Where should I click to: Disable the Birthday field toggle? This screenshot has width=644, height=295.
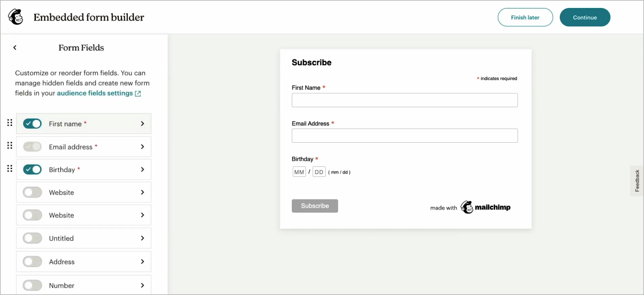pyautogui.click(x=32, y=169)
